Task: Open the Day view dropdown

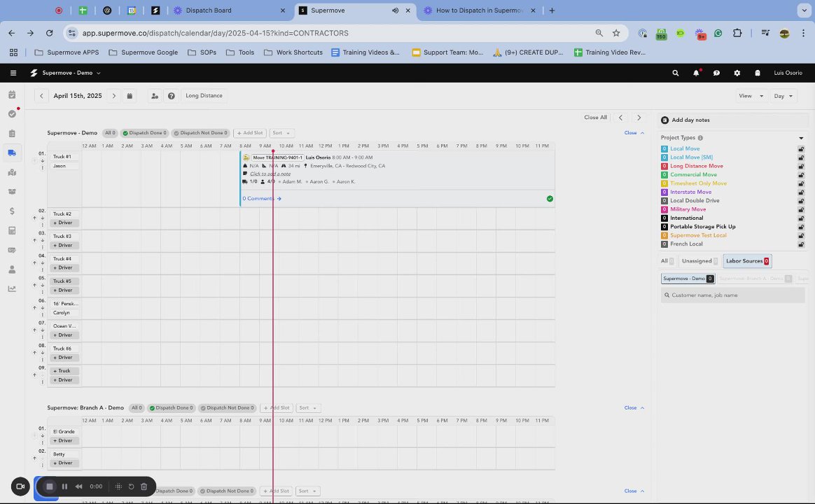Action: pyautogui.click(x=783, y=96)
